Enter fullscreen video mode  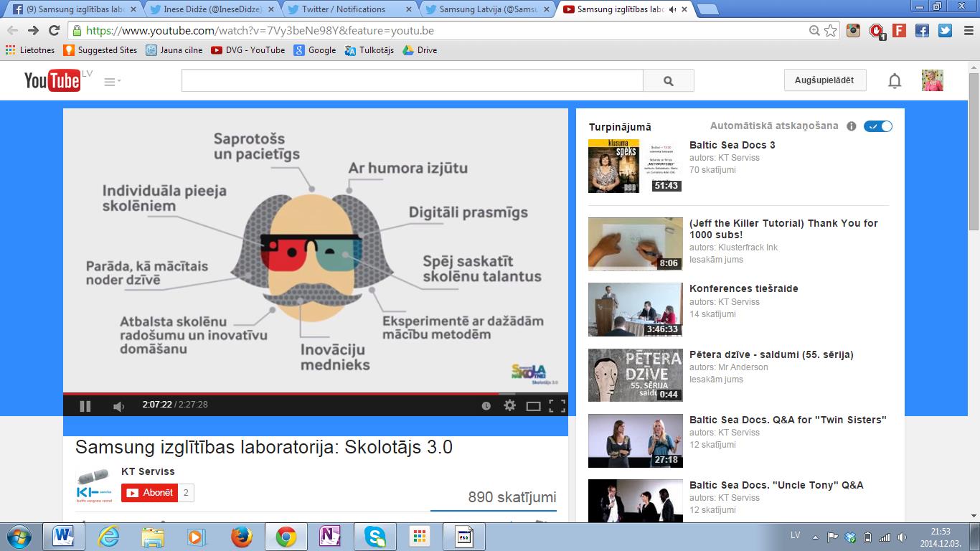557,405
